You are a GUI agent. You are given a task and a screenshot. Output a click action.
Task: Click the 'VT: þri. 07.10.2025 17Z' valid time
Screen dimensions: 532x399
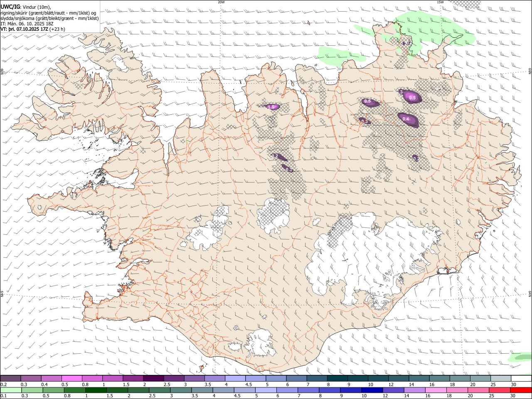(x=24, y=29)
